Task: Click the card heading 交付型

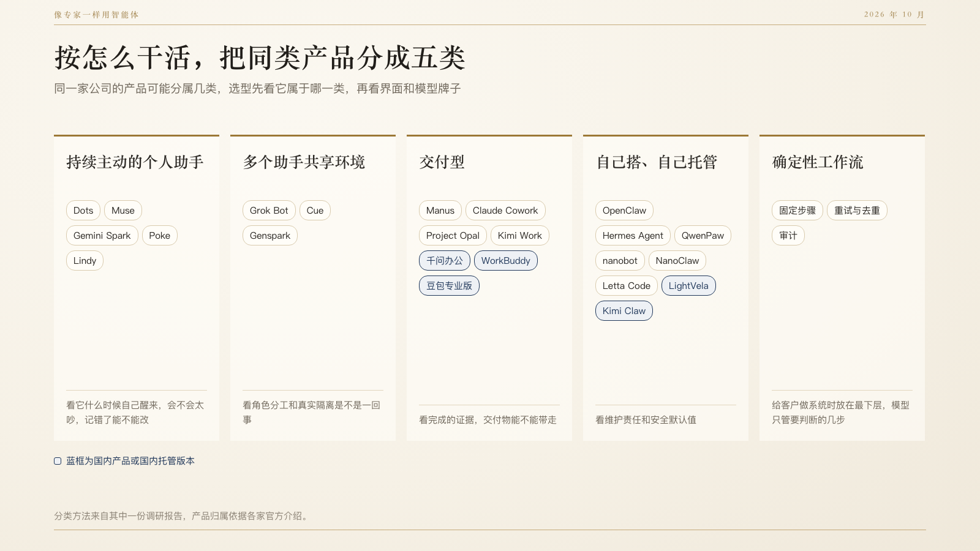Action: [x=442, y=162]
